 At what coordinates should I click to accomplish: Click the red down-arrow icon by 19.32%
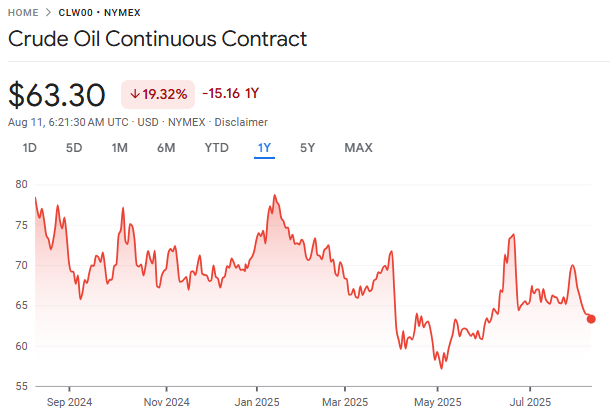pyautogui.click(x=134, y=94)
